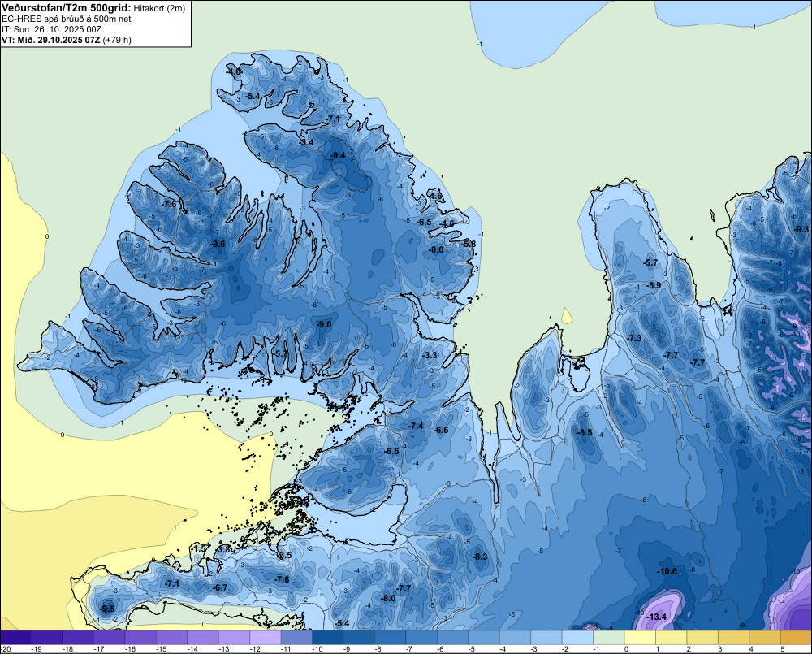Click the -13.4 temperature value on the map
812x654 pixels.
click(655, 617)
